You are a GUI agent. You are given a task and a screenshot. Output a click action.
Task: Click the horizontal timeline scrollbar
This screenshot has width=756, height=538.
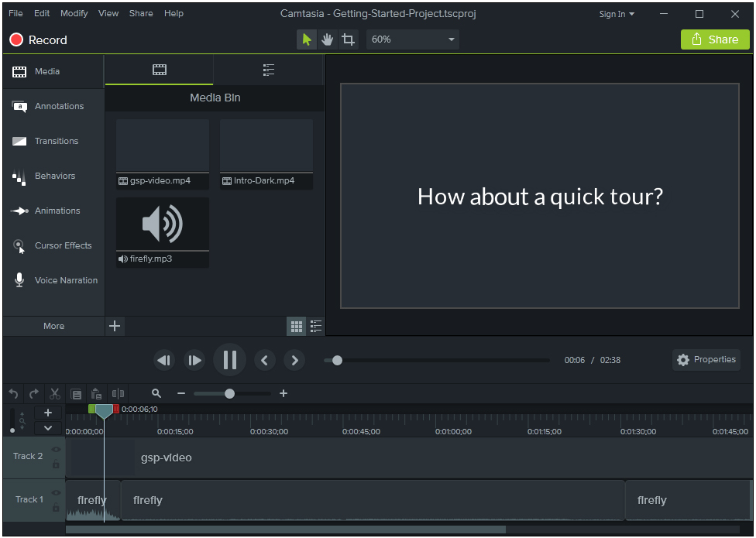[x=285, y=529]
